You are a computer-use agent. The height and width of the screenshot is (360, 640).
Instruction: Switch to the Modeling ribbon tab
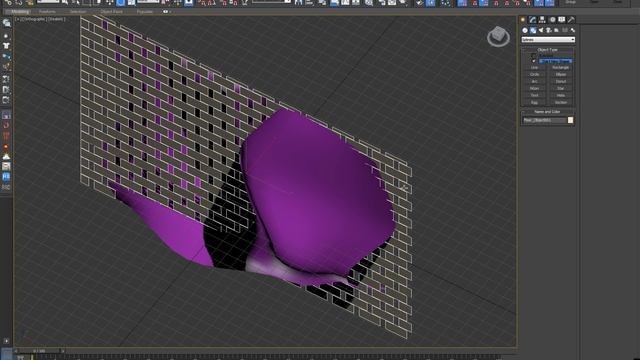pos(20,11)
